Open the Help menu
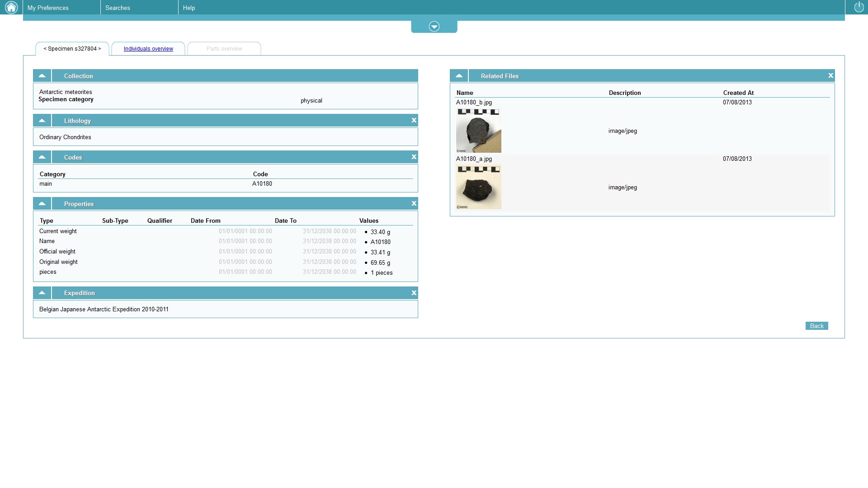This screenshot has height=488, width=868. point(189,8)
